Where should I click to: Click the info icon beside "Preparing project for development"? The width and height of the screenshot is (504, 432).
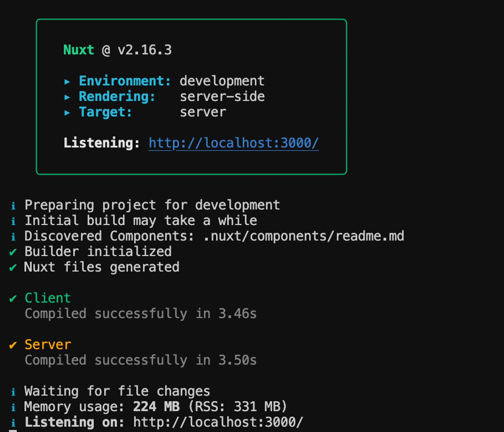pos(14,205)
